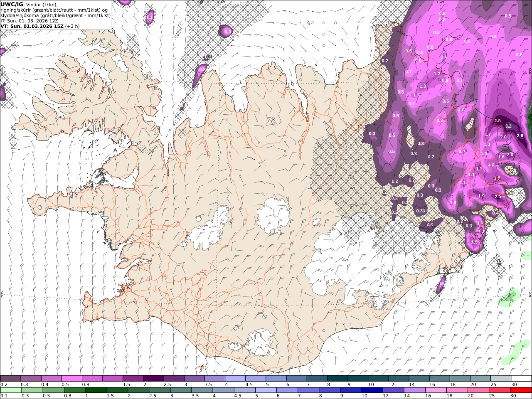
Task: Click the palest green rain-legend swatch between 0.1 and 0.3
Action: click(x=11, y=390)
